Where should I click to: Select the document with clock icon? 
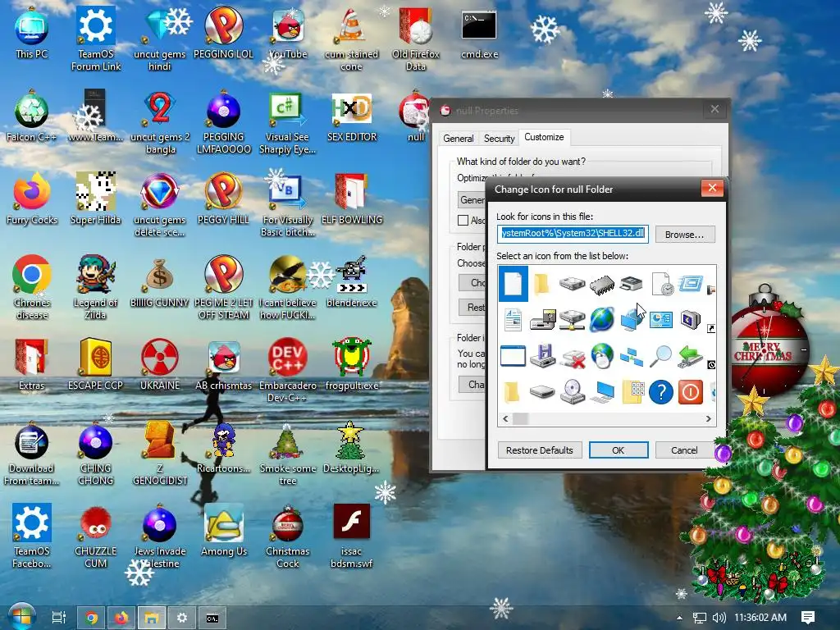662,284
